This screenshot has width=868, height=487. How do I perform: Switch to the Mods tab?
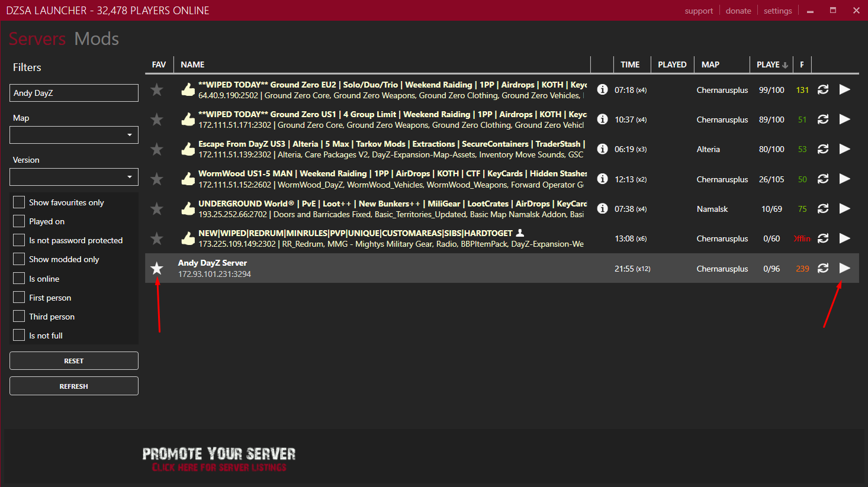pos(96,38)
